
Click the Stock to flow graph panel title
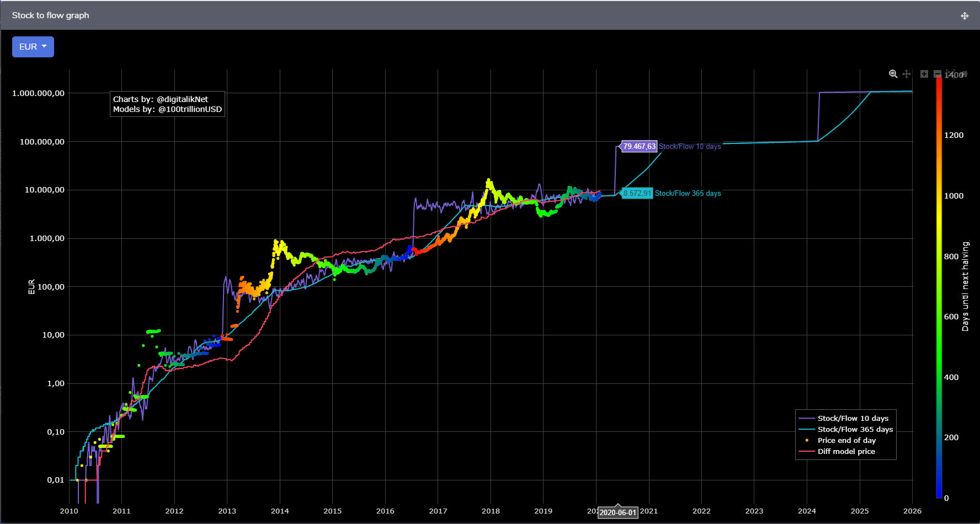pyautogui.click(x=50, y=15)
